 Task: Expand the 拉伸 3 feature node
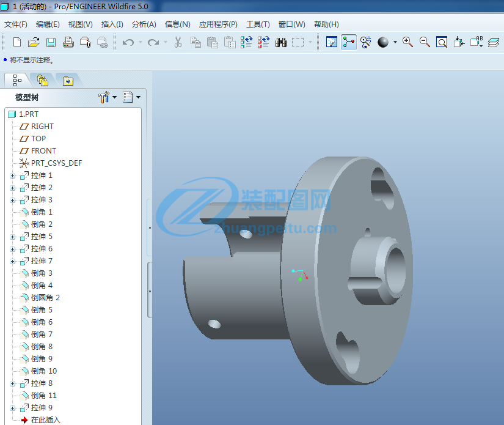coord(13,200)
